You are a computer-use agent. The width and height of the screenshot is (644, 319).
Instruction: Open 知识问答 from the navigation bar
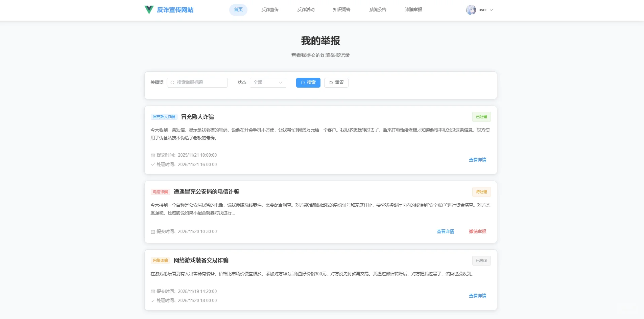tap(341, 10)
